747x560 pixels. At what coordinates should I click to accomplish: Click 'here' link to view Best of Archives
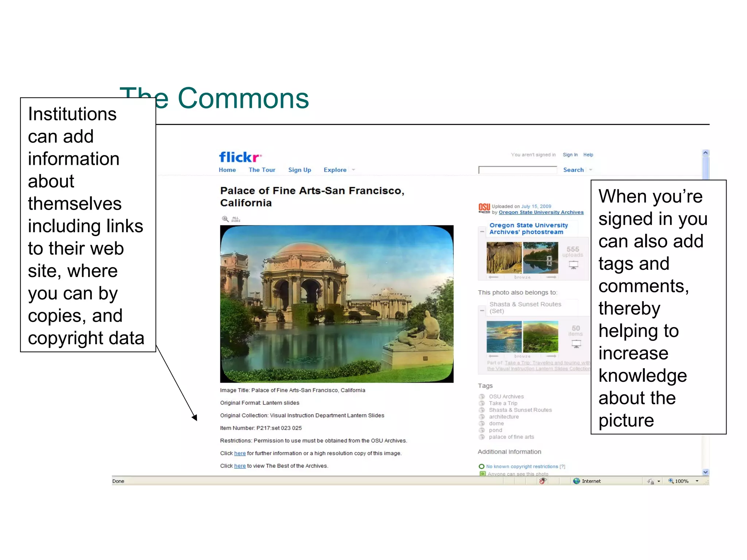240,466
